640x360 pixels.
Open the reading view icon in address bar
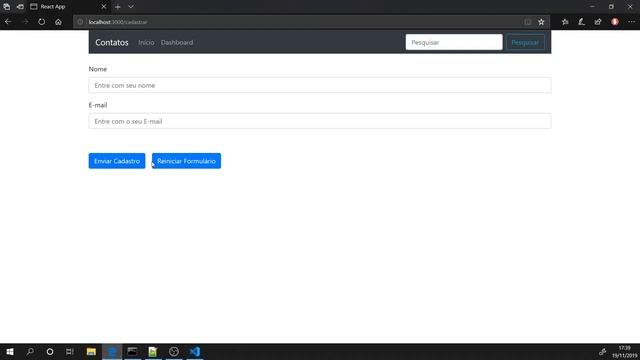tap(528, 22)
